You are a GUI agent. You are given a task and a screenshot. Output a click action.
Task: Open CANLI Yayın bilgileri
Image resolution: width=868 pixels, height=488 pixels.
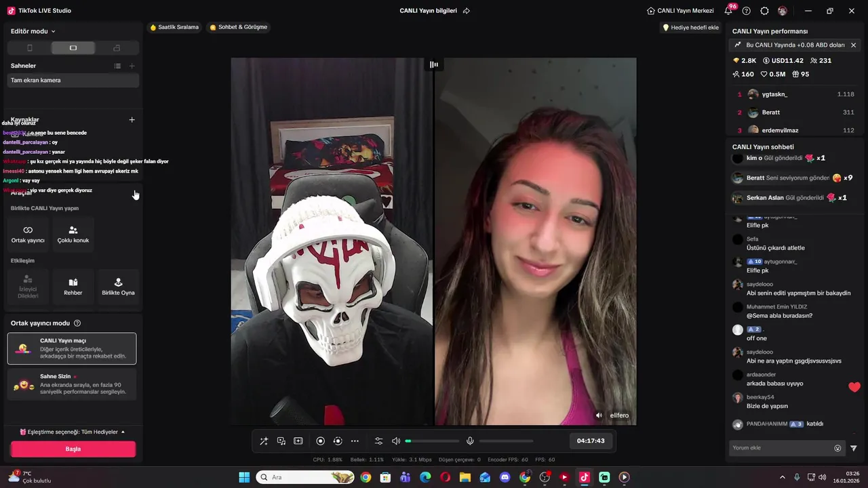coord(428,11)
